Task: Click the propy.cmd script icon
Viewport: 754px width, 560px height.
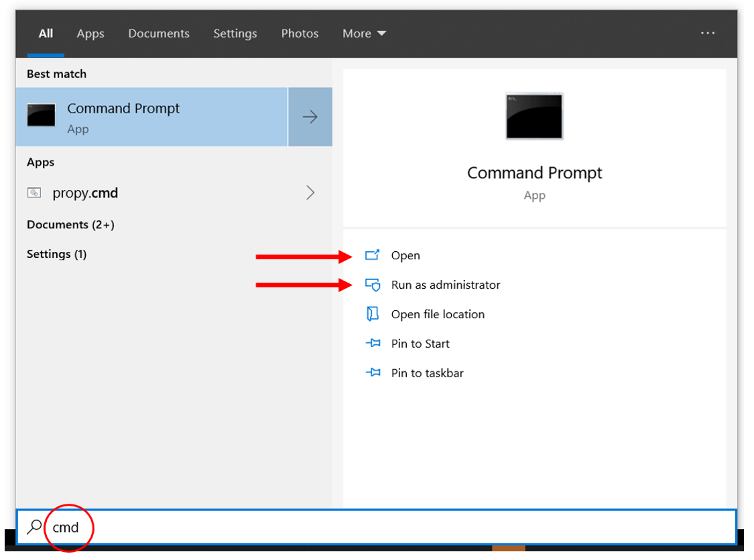Action: [x=35, y=193]
